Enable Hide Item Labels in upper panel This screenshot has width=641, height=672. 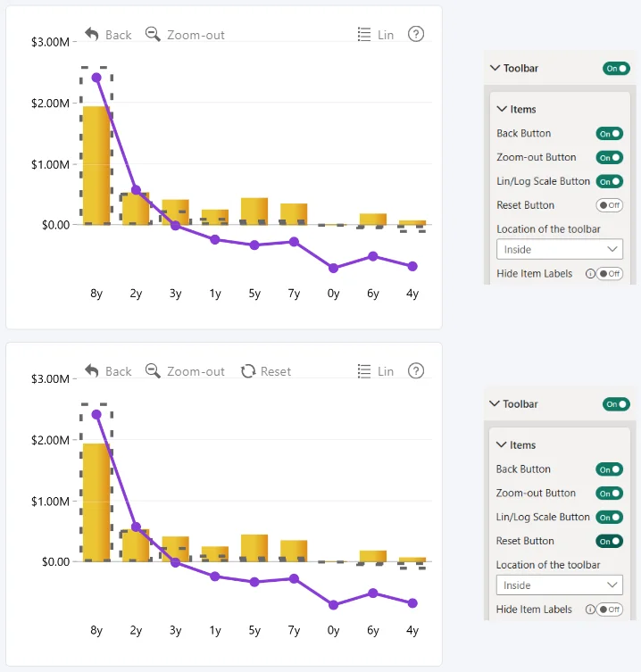click(x=609, y=273)
